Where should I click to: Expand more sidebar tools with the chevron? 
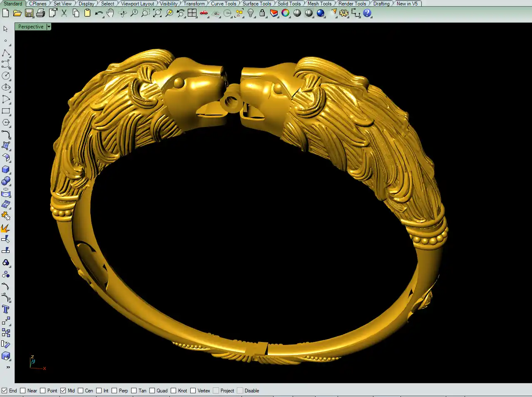7,367
